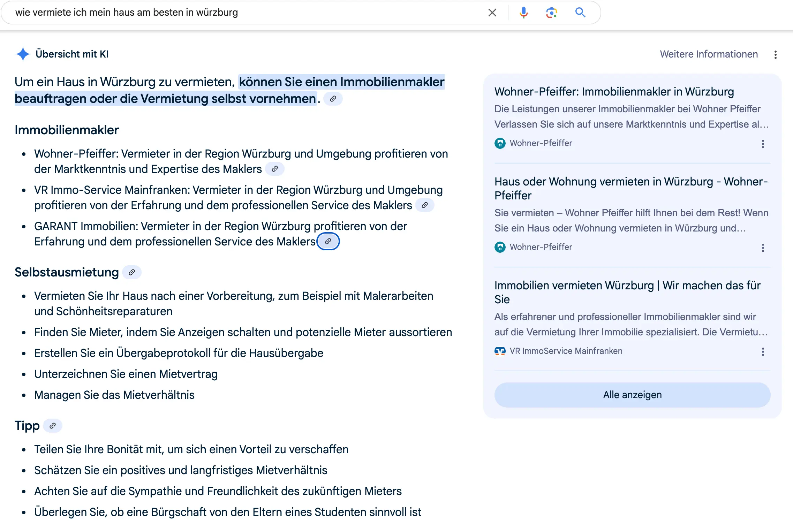Click the 'Übersicht mit KI' label
The width and height of the screenshot is (793, 532).
point(72,54)
